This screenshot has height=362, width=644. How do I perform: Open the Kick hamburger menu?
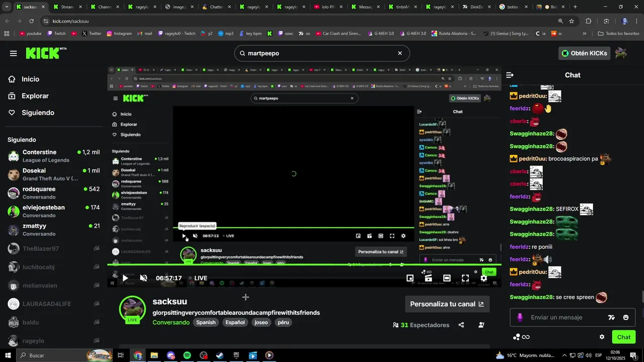tap(14, 53)
